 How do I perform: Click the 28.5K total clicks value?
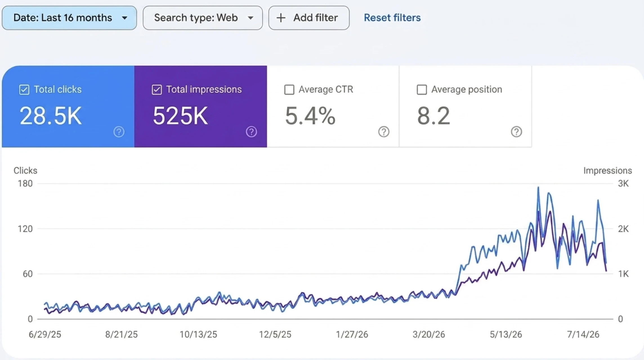51,116
